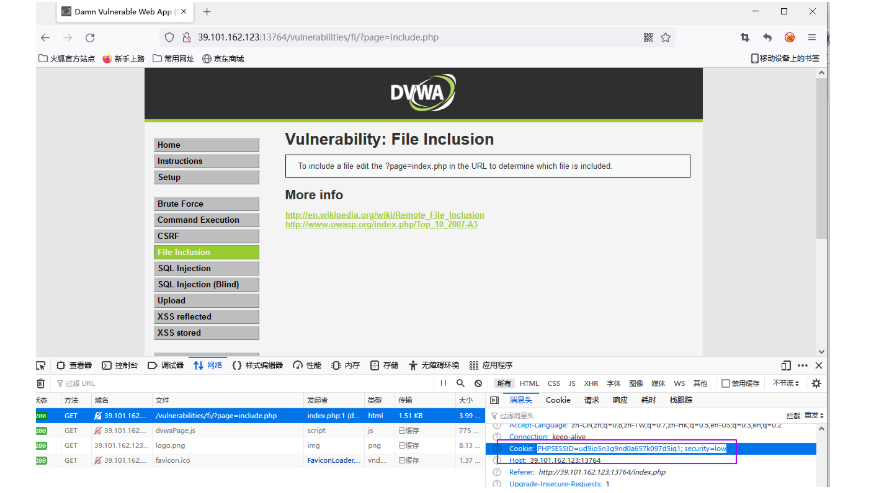This screenshot has width=872, height=493.
Task: Select the 网络 devtools tab
Action: point(208,366)
